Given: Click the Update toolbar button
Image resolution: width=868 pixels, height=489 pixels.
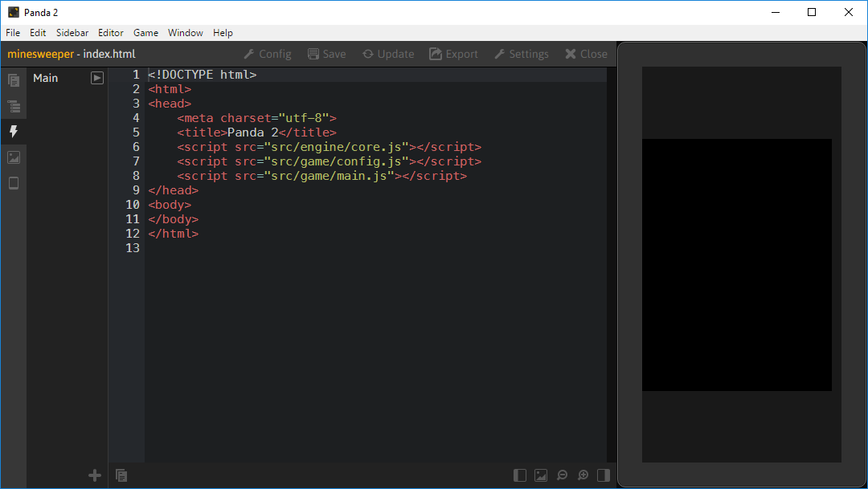Looking at the screenshot, I should (388, 55).
